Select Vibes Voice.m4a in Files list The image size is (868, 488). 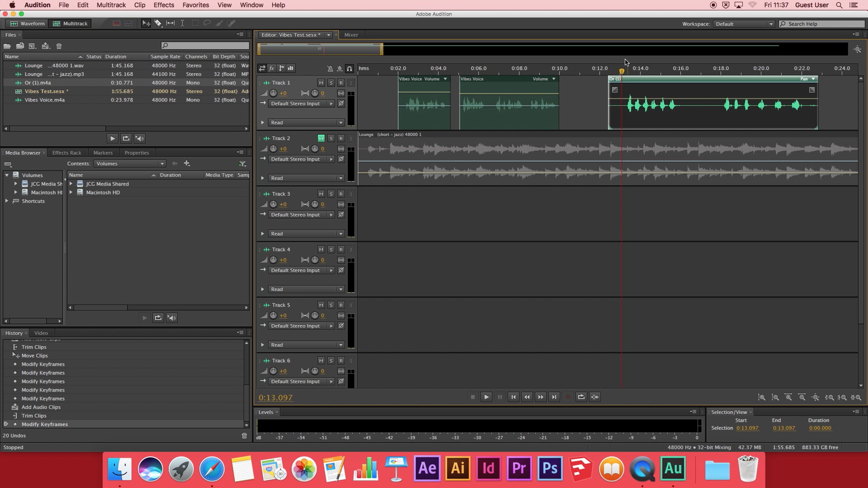click(x=44, y=100)
